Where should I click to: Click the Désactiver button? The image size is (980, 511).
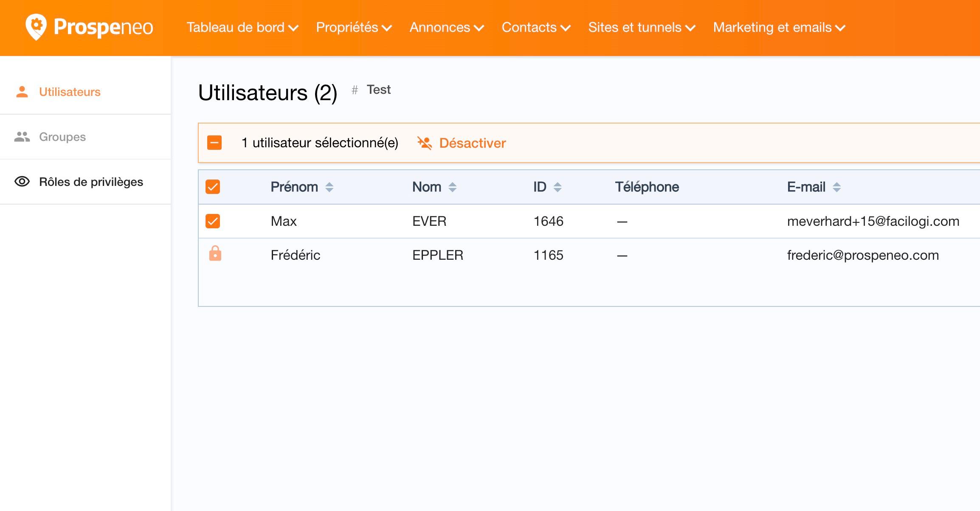pos(472,143)
